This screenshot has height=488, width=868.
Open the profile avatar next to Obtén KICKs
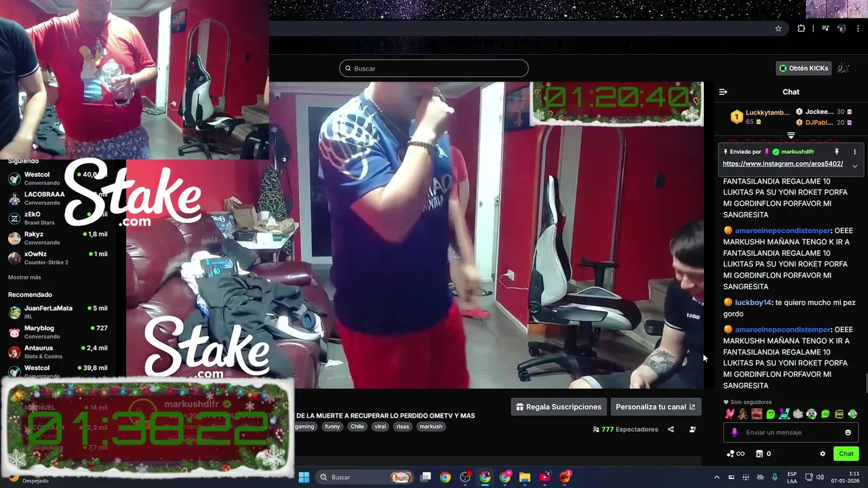coord(844,68)
